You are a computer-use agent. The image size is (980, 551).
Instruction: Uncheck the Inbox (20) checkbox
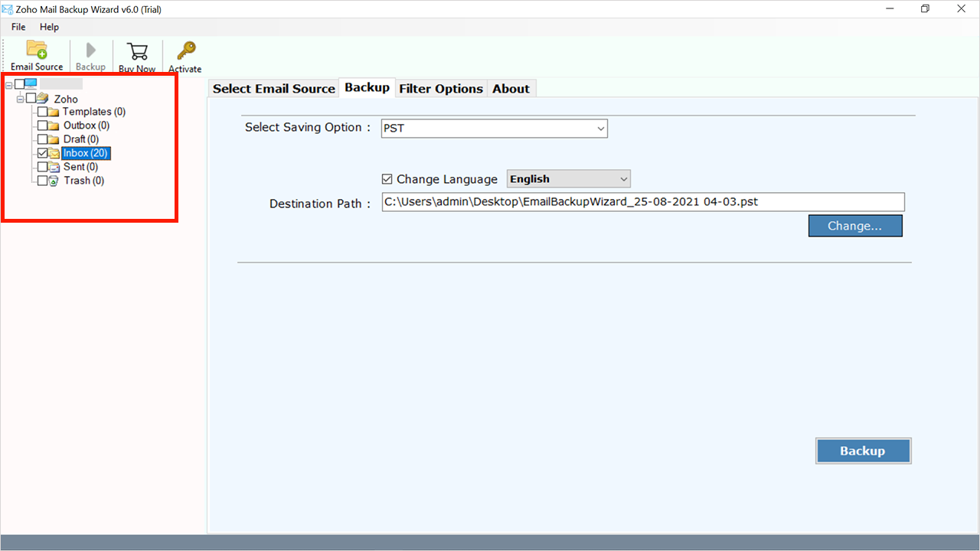[43, 153]
